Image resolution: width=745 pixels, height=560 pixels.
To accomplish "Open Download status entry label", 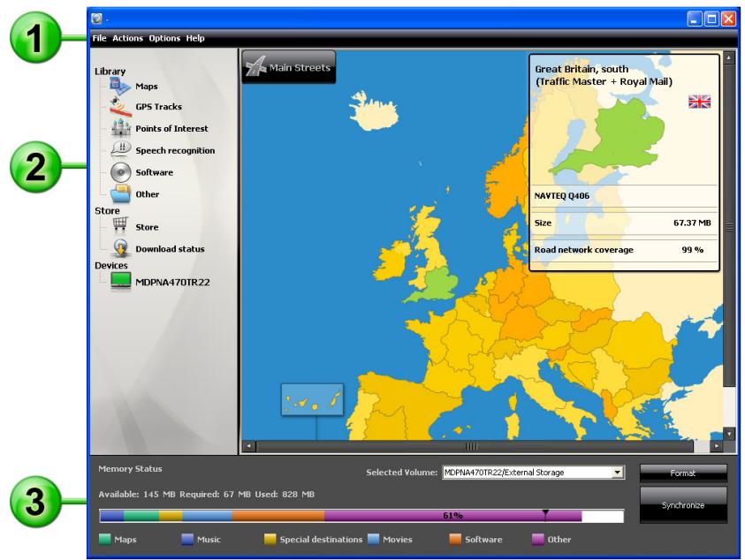I will (x=170, y=249).
